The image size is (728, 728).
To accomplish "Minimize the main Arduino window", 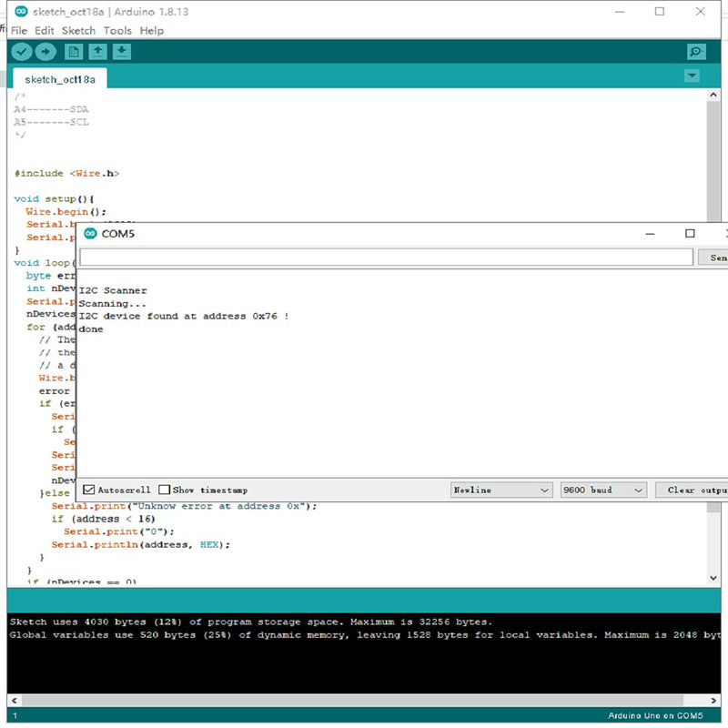I will [x=620, y=12].
